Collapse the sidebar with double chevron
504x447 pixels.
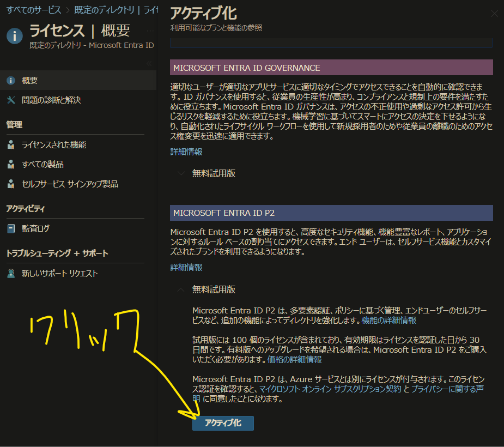(x=149, y=63)
